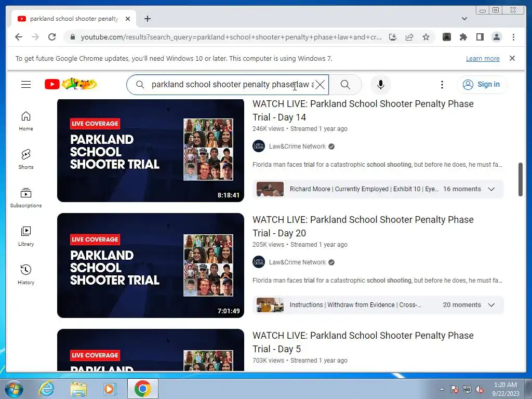
Task: Click the padlock site info icon
Action: (73, 37)
